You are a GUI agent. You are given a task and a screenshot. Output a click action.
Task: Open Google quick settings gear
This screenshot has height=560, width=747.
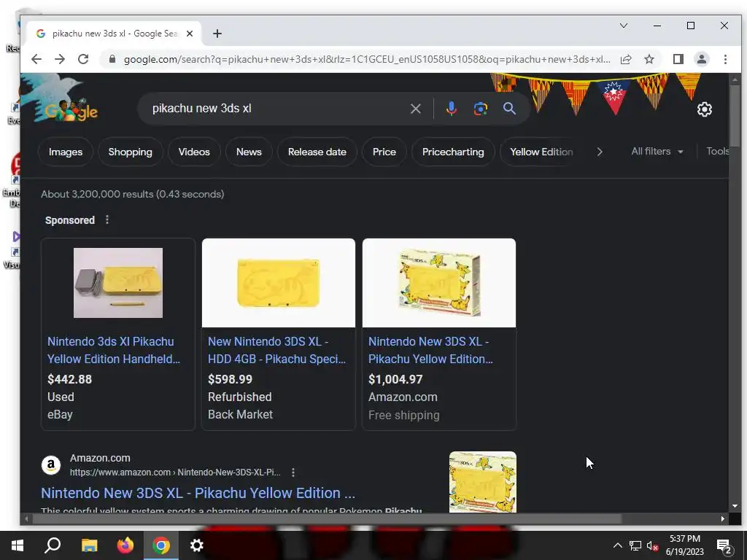point(704,109)
